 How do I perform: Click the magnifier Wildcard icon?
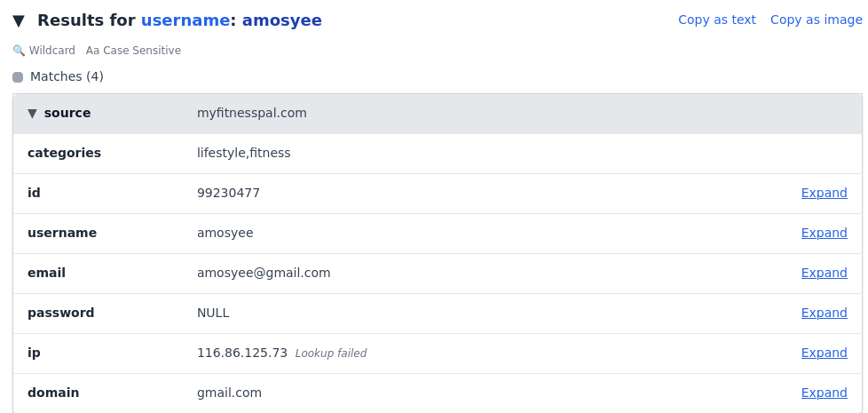click(x=19, y=51)
